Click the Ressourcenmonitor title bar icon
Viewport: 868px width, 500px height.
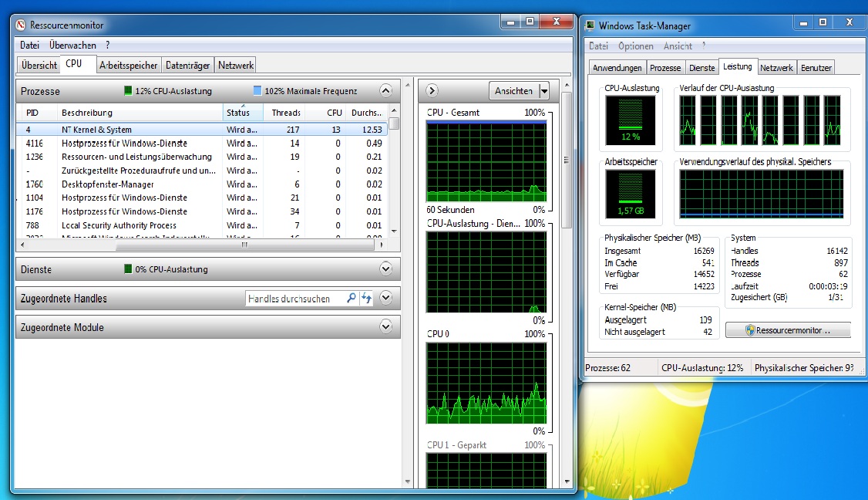point(21,25)
